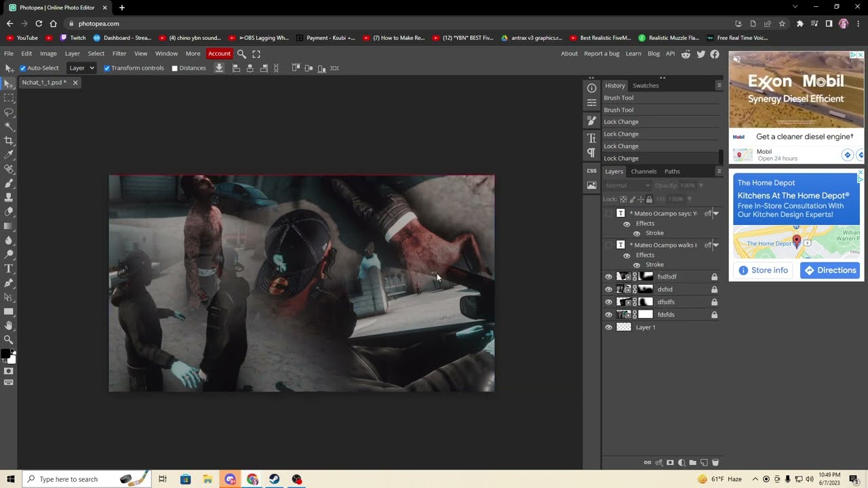Screen dimensions: 868x488
Task: Select the Brush tool in toolbox
Action: click(9, 183)
